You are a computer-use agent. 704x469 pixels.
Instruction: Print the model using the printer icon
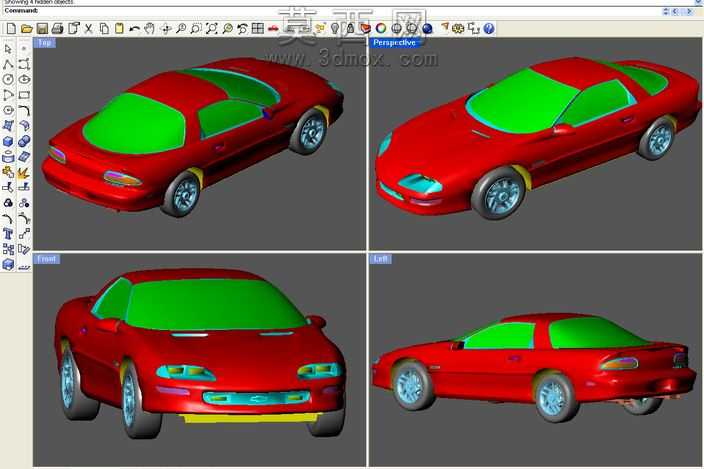57,29
